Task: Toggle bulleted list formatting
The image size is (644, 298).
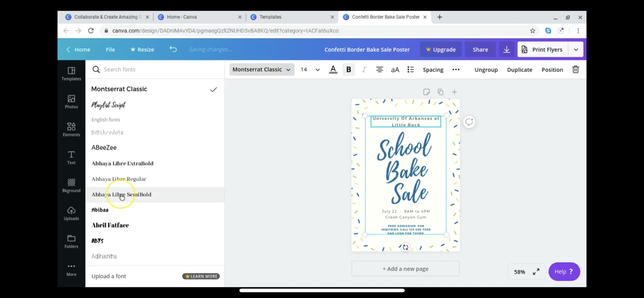Action: coord(410,69)
